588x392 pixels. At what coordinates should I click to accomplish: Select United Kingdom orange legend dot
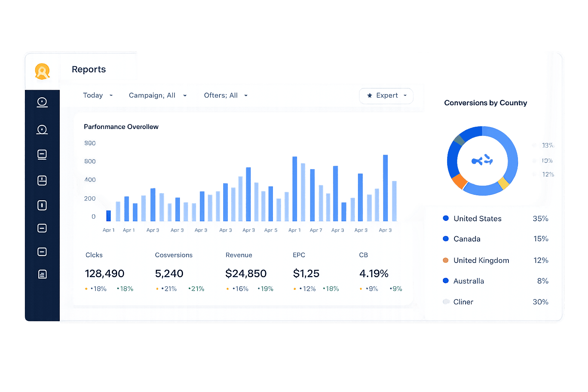tap(446, 260)
